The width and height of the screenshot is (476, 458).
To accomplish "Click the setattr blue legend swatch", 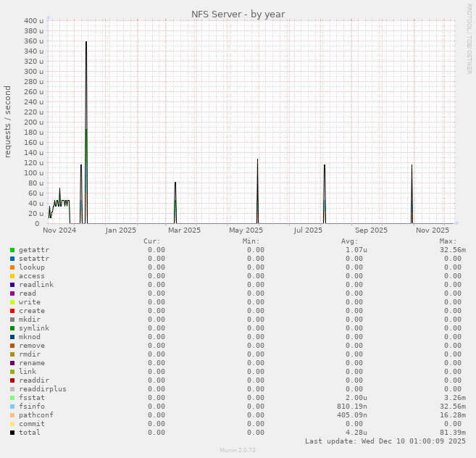I will [x=12, y=259].
